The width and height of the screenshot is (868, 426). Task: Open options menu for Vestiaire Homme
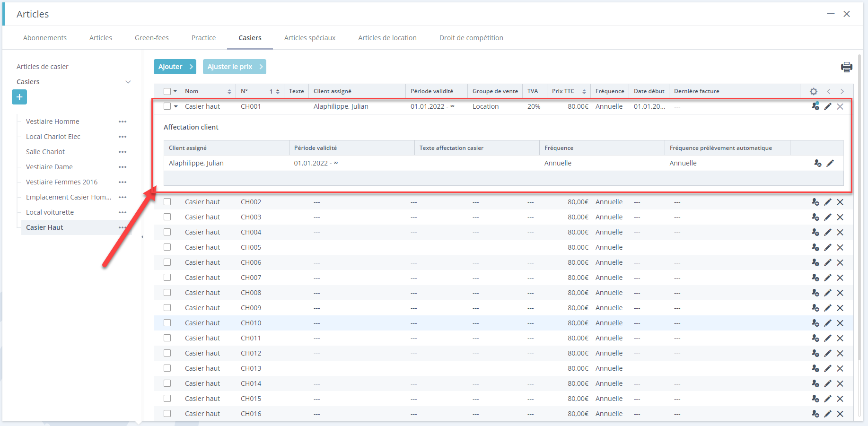tap(123, 122)
